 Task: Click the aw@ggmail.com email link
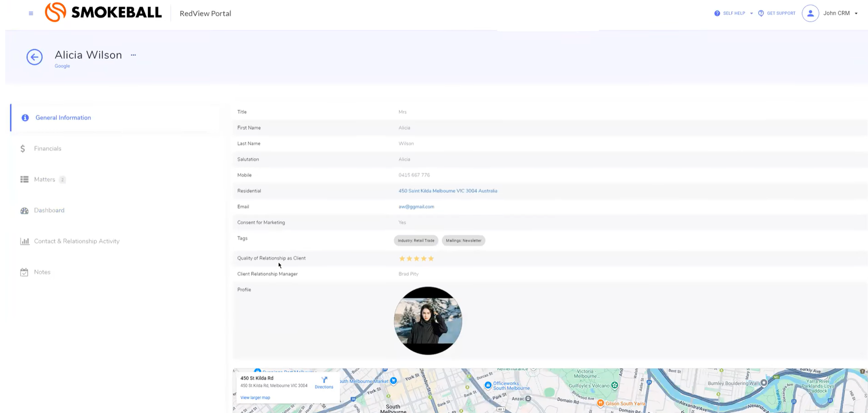[416, 207]
